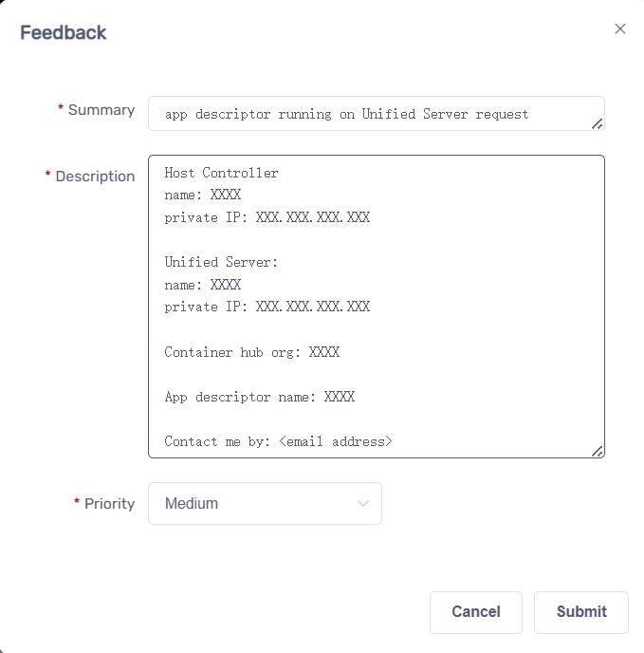This screenshot has height=653, width=644.
Task: Grab the Description box resize handle
Action: (597, 451)
